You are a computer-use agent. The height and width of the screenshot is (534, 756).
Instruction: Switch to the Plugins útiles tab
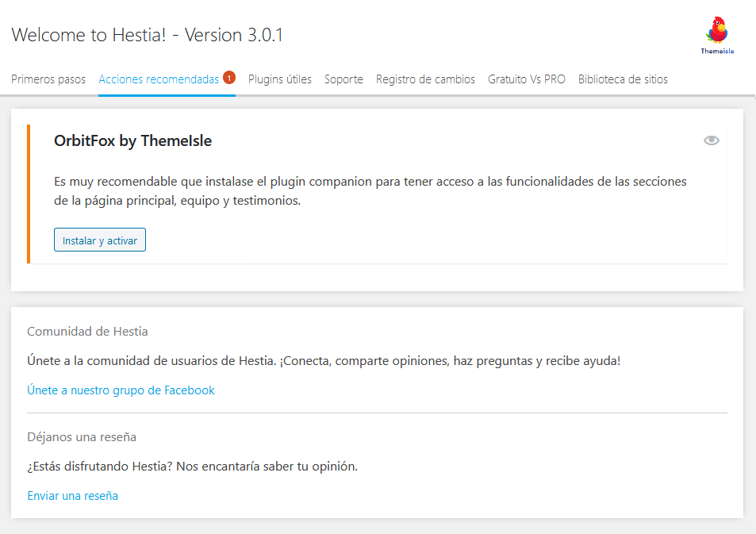[x=279, y=79]
